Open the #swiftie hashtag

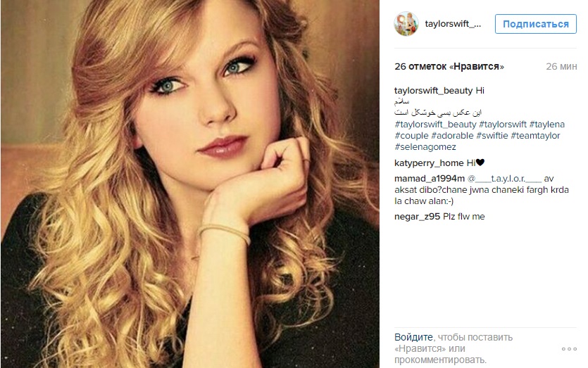pos(492,136)
